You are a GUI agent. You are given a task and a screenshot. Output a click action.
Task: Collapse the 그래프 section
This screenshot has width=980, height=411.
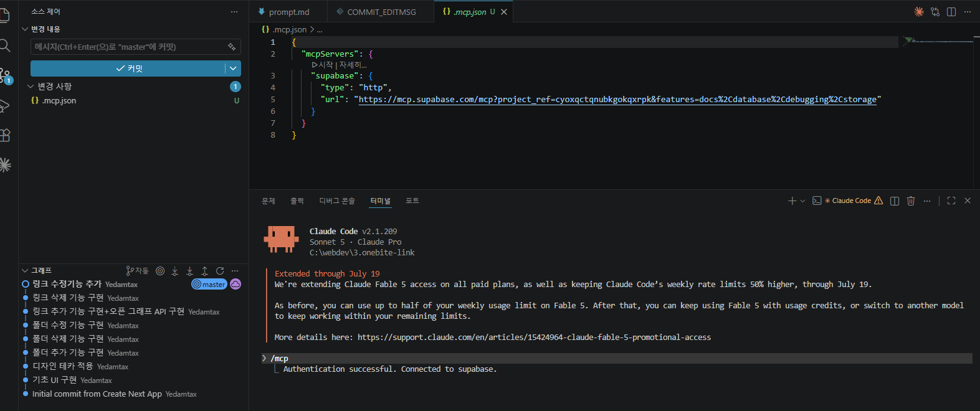pyautogui.click(x=25, y=271)
